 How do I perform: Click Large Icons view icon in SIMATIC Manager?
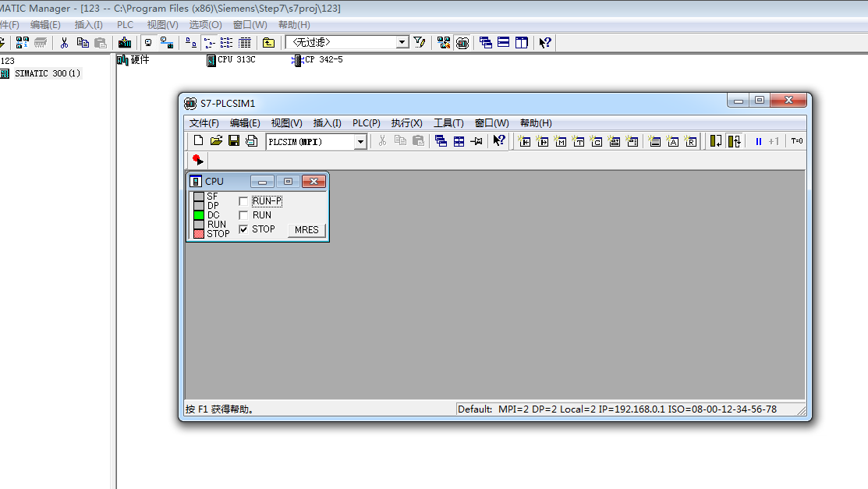coord(190,43)
